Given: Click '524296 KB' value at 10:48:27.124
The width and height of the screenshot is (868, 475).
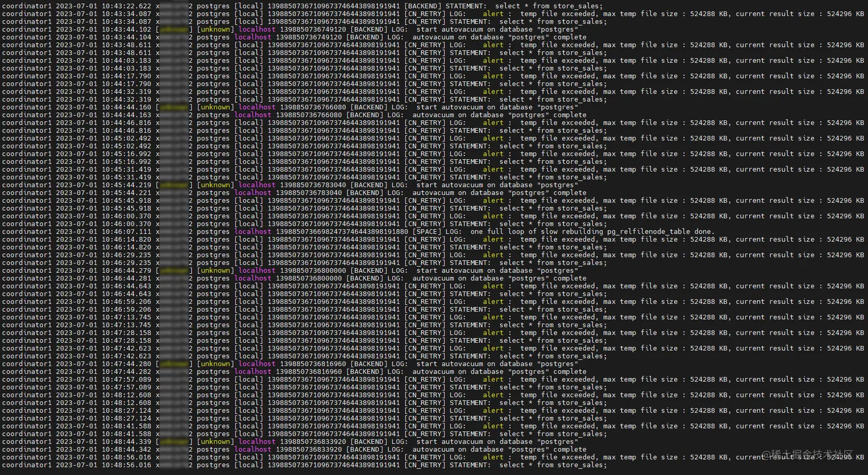Looking at the screenshot, I should 846,411.
